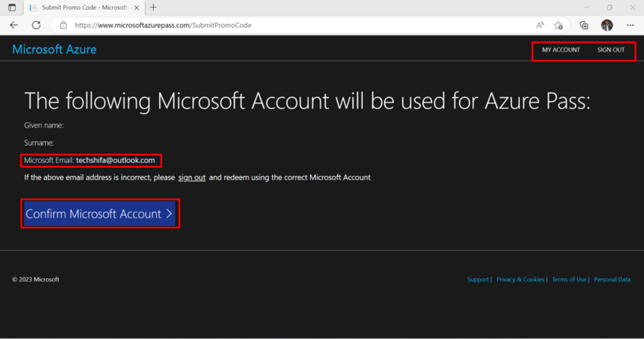The height and width of the screenshot is (339, 644).
Task: Click the Azure Pass page heading
Action: (x=307, y=101)
